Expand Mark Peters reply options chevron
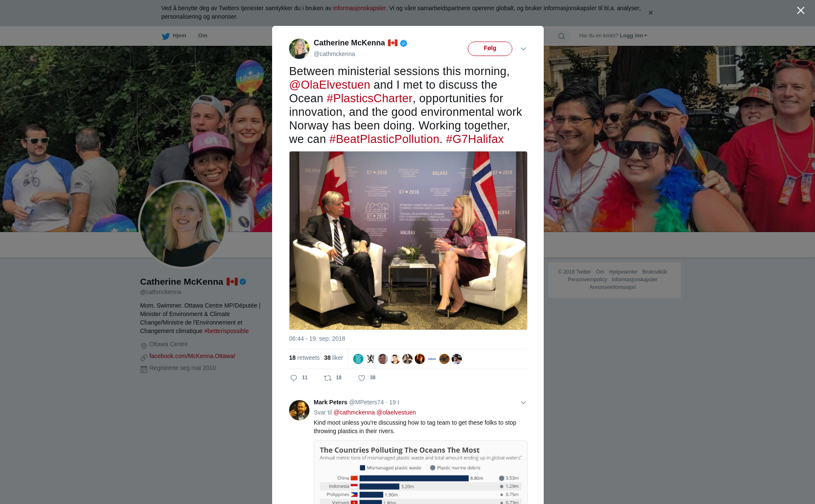Viewport: 815px width, 504px height. (523, 403)
